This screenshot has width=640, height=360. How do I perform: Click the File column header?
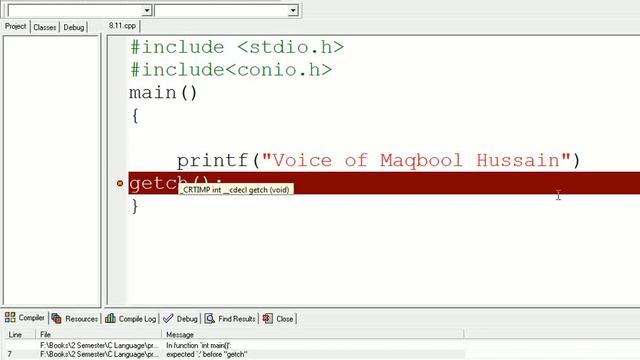[98, 335]
